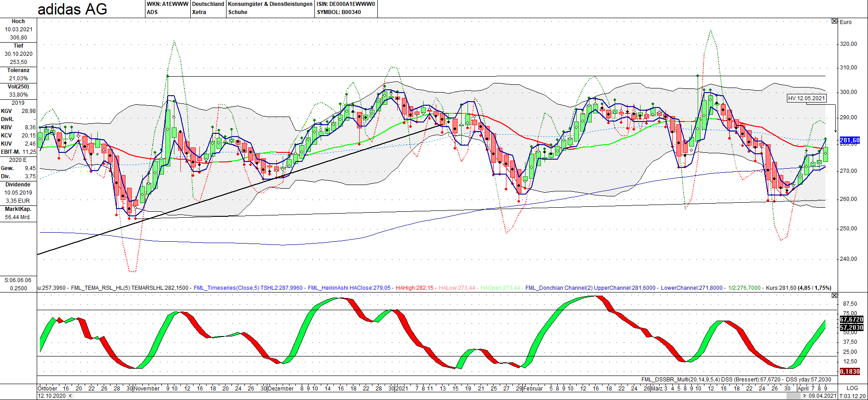Click the Euro currency label on price axis
Screen dimensions: 868x400
click(846, 22)
